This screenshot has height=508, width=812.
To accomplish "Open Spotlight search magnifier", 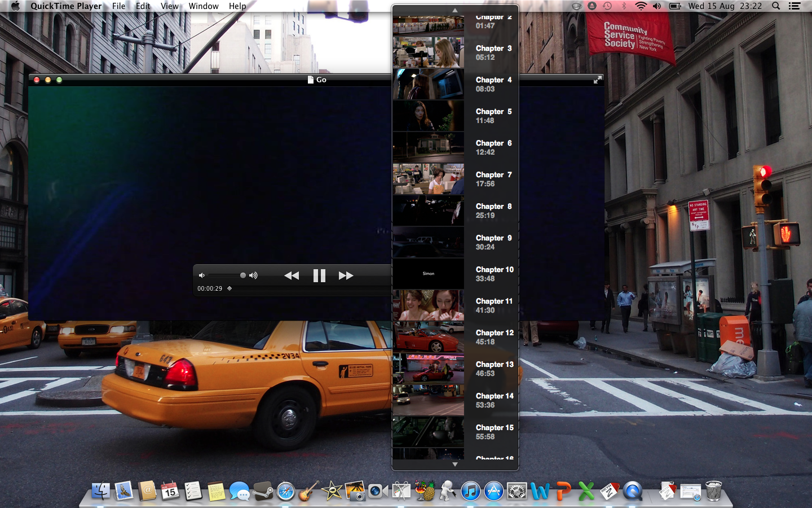I will click(776, 6).
